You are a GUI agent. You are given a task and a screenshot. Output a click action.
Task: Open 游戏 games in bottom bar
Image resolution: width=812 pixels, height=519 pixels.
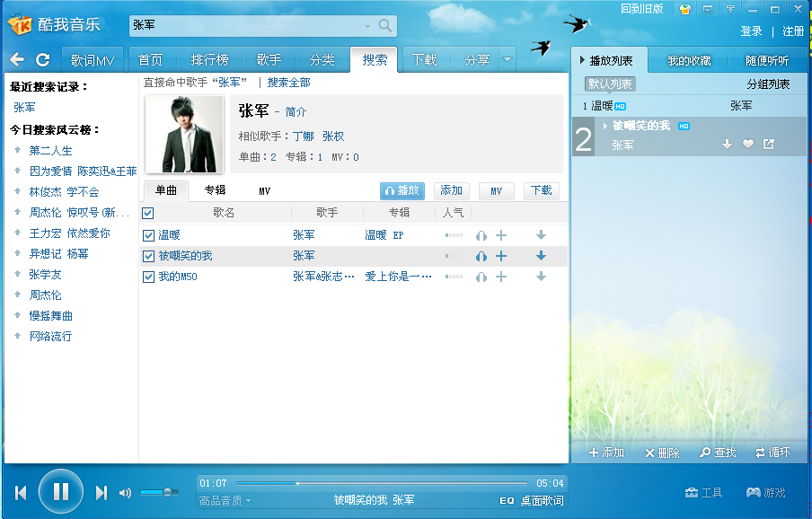[x=765, y=492]
